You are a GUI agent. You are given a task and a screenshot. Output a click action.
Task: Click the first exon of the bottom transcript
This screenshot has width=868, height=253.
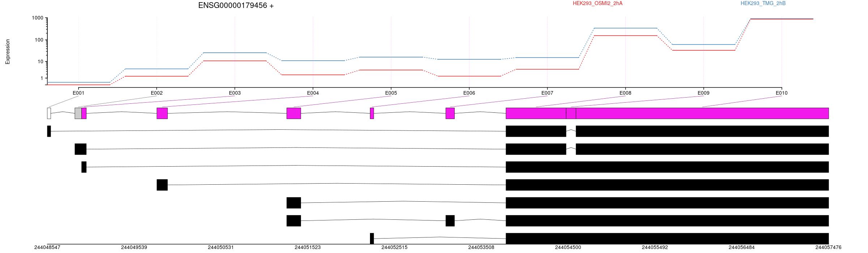(372, 239)
